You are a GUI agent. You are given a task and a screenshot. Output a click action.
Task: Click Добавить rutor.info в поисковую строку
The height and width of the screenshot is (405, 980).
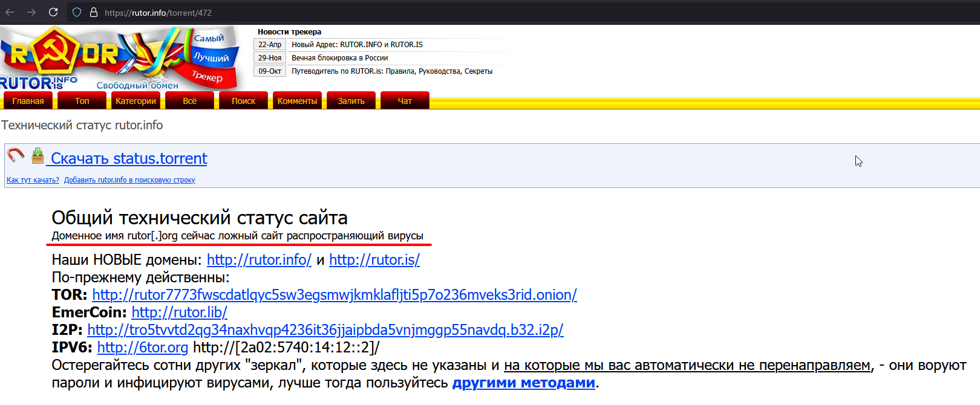click(x=129, y=180)
